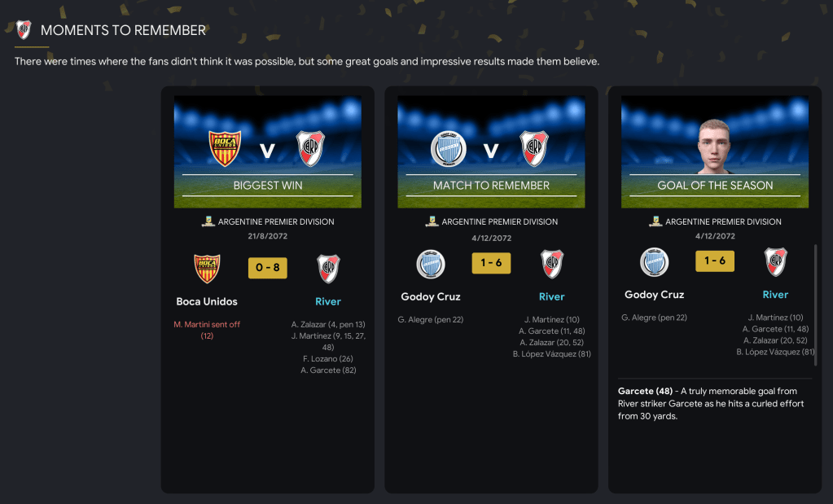Screen dimensions: 833x504
Task: Open River team link in Goal of the Season card
Action: click(775, 295)
